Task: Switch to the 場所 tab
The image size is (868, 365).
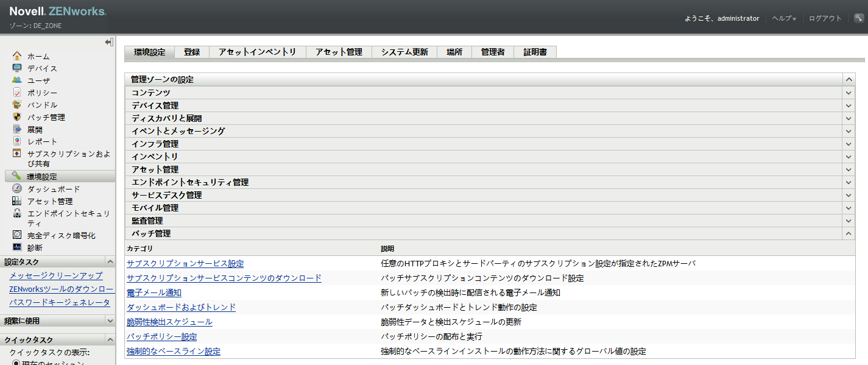Action: click(454, 52)
